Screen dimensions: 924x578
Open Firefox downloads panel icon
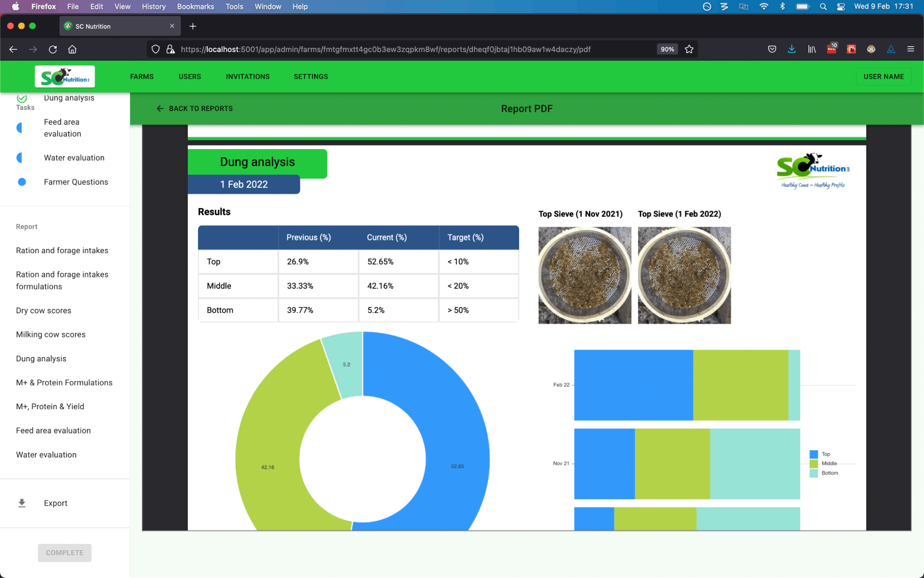pyautogui.click(x=792, y=49)
